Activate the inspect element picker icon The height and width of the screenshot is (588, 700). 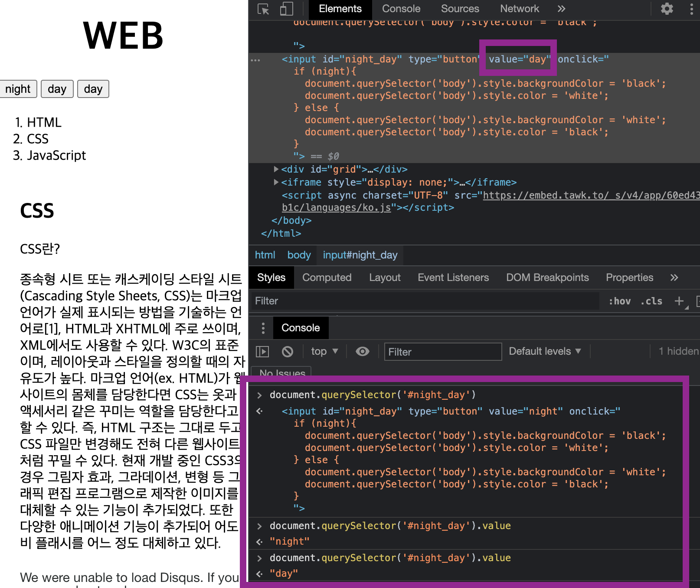(x=263, y=9)
